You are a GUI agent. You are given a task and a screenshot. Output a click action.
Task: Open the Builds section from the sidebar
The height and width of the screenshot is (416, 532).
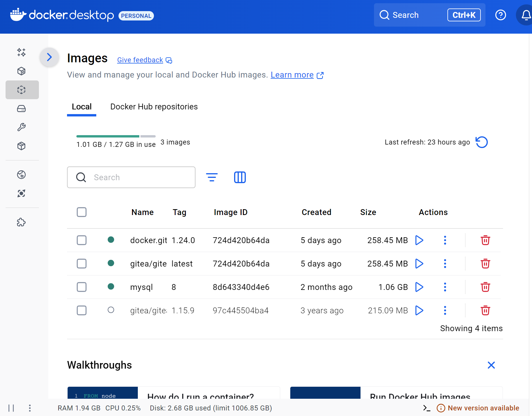[x=22, y=127]
